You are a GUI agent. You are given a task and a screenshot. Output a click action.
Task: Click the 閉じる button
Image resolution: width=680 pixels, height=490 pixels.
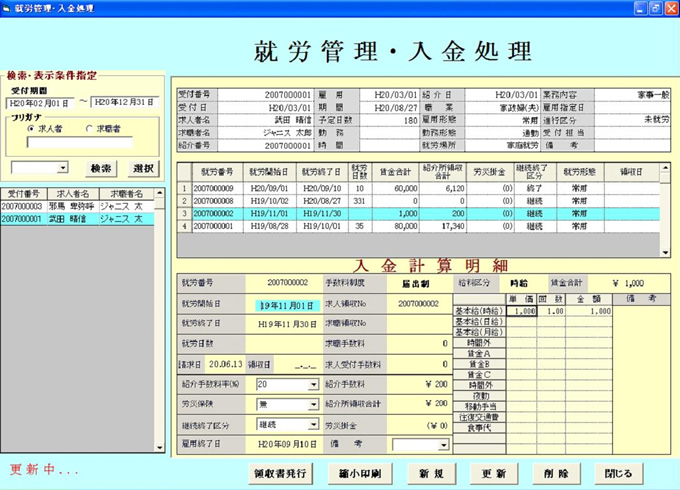click(x=618, y=473)
